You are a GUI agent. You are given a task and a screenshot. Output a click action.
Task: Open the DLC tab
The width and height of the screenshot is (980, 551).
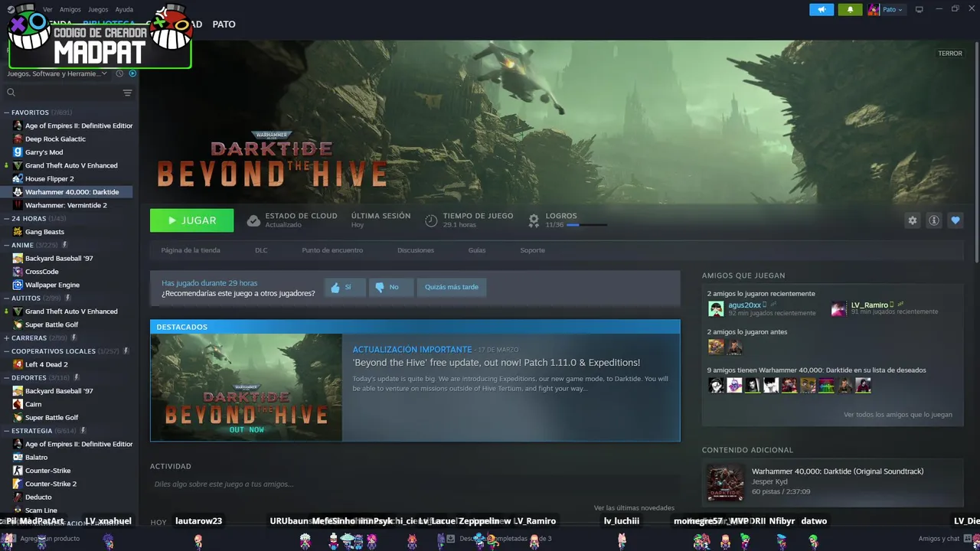click(x=261, y=250)
